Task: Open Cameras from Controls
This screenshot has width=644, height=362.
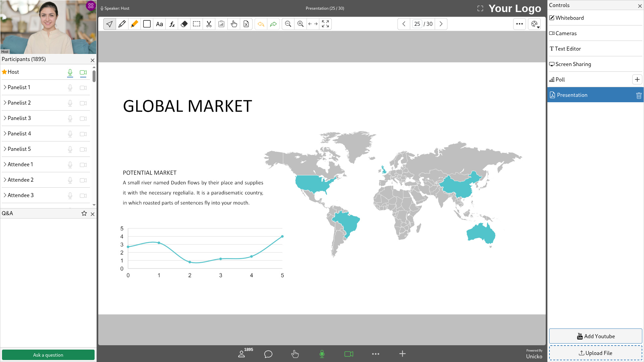Action: click(595, 33)
